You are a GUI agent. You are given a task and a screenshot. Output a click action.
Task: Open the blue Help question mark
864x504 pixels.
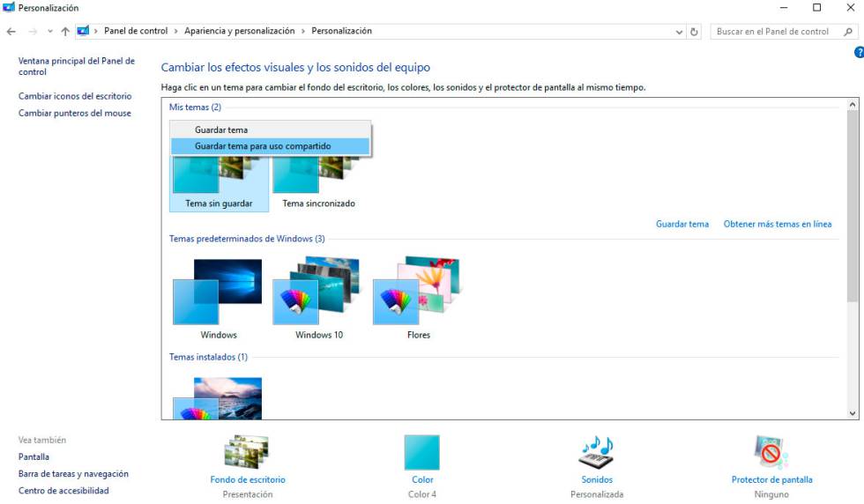coord(859,52)
